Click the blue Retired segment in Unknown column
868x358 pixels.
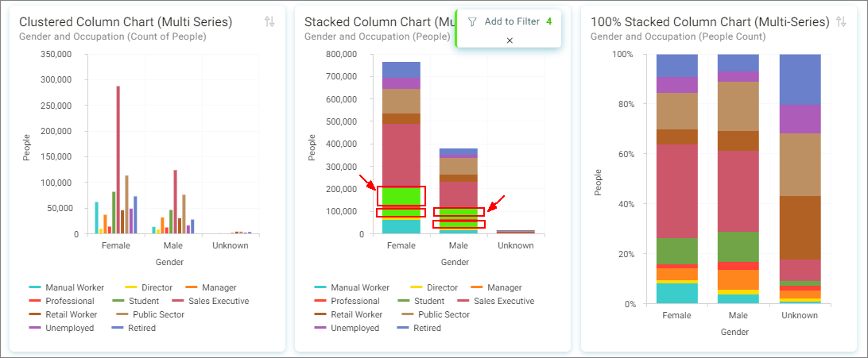[800, 79]
